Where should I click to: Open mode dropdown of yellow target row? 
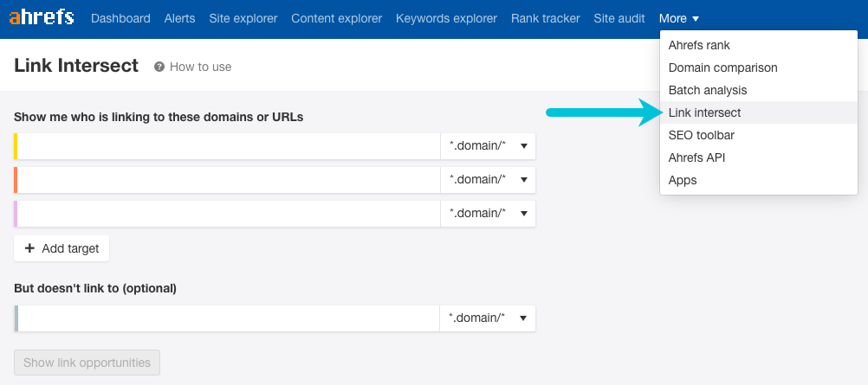(489, 146)
